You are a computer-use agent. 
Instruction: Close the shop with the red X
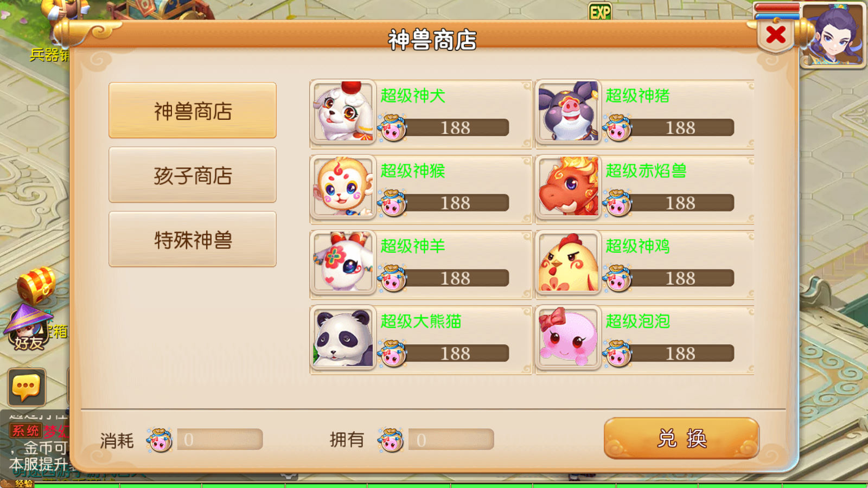(x=776, y=35)
